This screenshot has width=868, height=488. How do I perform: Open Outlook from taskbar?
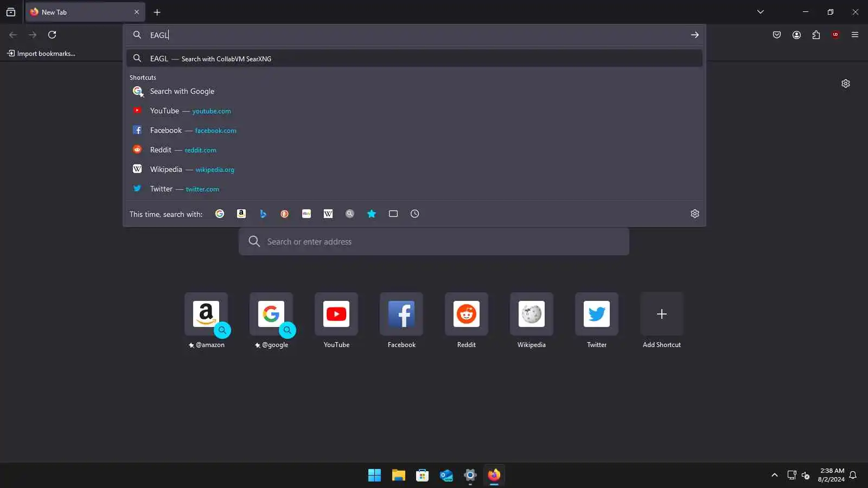click(446, 476)
